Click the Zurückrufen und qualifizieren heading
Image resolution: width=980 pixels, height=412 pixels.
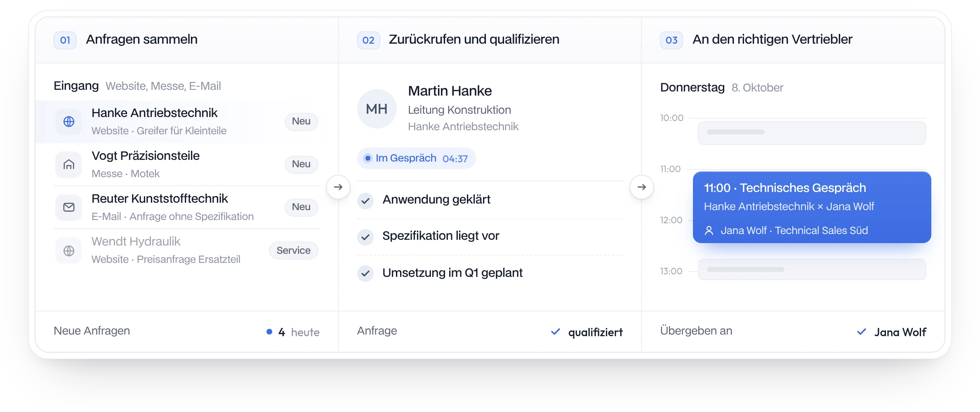pos(474,40)
